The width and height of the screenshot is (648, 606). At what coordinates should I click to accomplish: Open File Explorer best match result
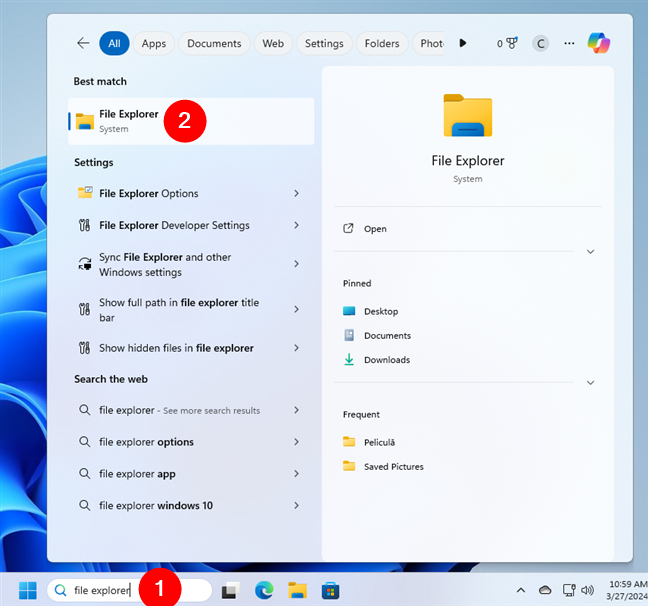(x=191, y=121)
